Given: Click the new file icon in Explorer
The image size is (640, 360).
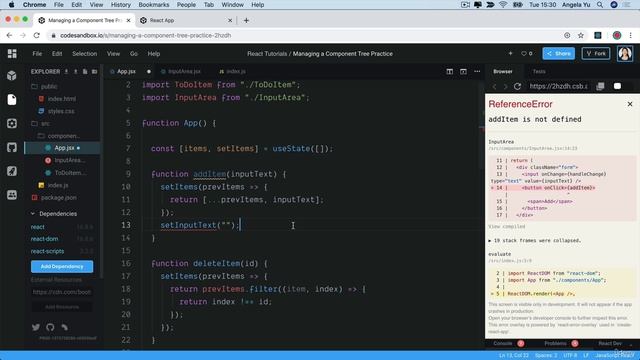Looking at the screenshot, I should (85, 71).
